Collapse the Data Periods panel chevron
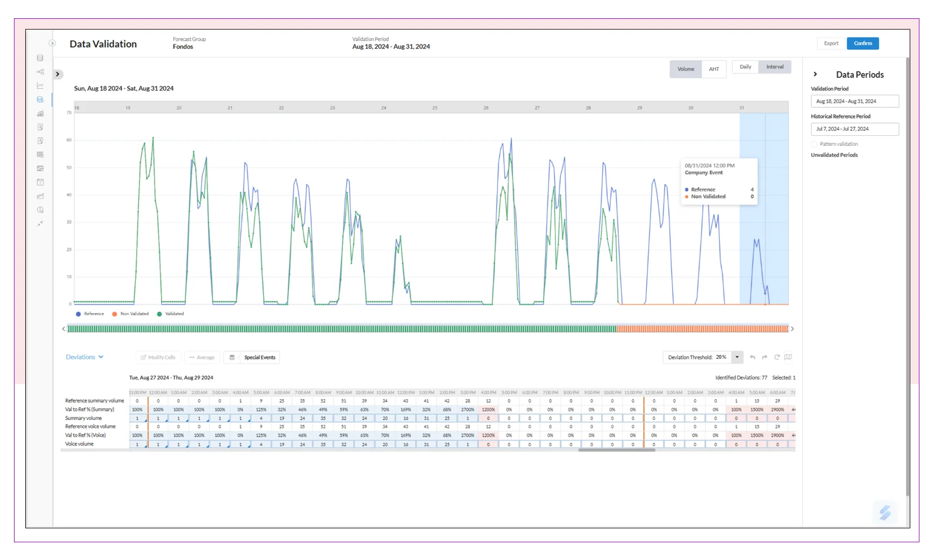 (x=815, y=75)
